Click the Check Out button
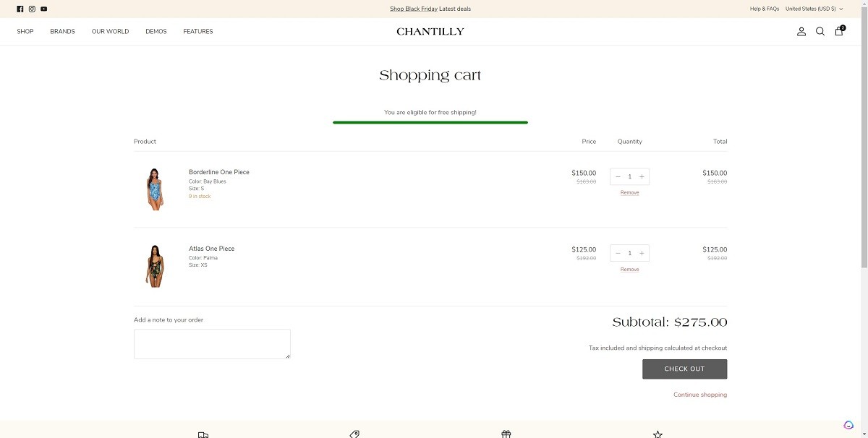Image resolution: width=868 pixels, height=438 pixels. click(684, 369)
